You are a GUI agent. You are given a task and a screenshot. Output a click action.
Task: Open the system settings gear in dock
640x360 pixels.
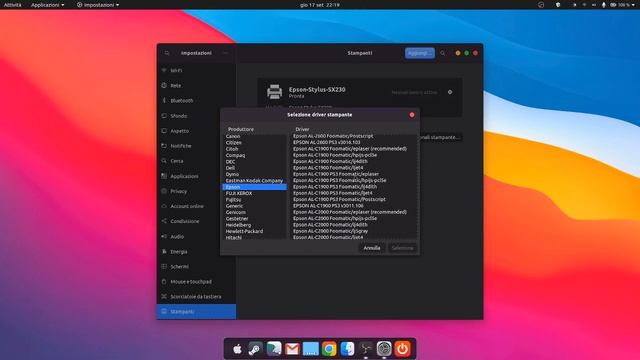384,349
